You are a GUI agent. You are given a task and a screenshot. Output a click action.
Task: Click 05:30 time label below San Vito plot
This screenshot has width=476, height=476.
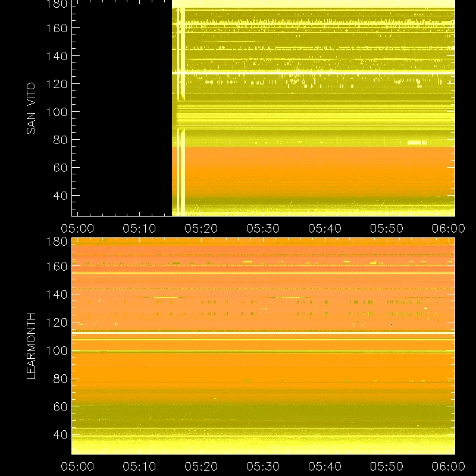point(263,228)
